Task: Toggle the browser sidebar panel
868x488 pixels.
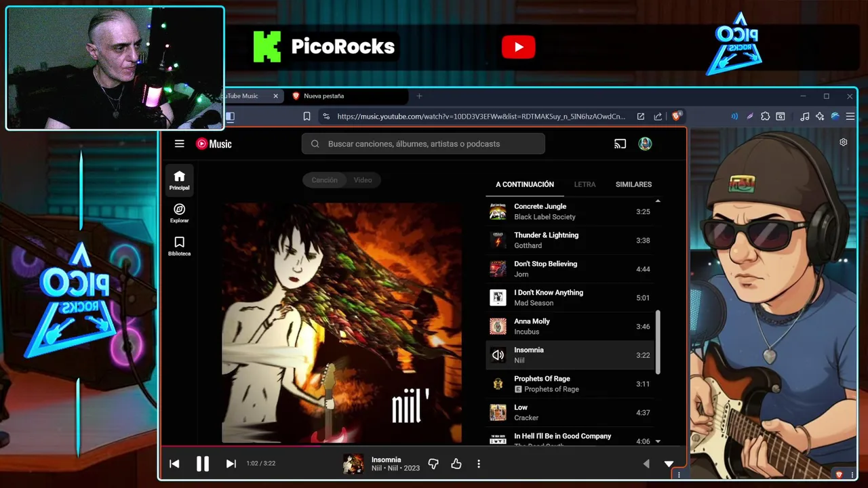Action: click(231, 117)
